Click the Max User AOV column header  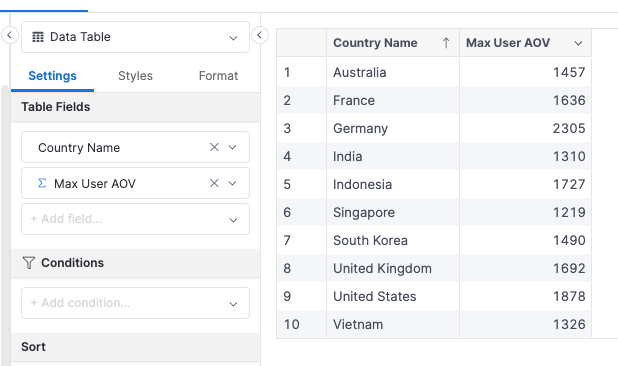coord(525,43)
